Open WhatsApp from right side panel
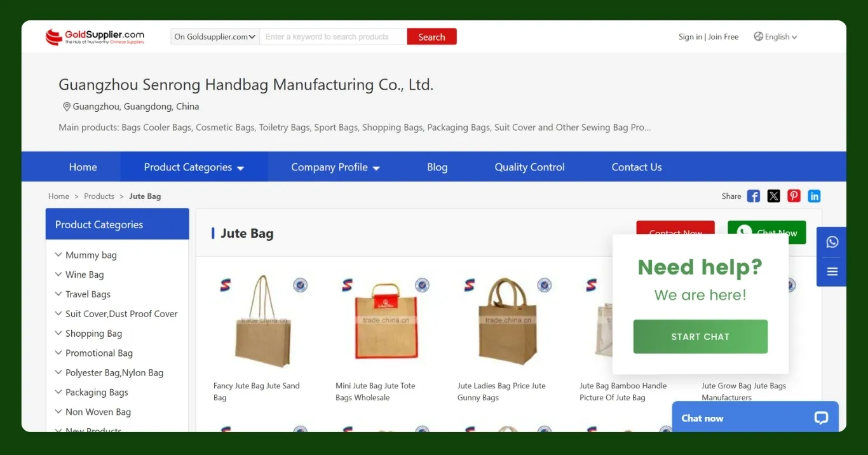 coord(832,242)
